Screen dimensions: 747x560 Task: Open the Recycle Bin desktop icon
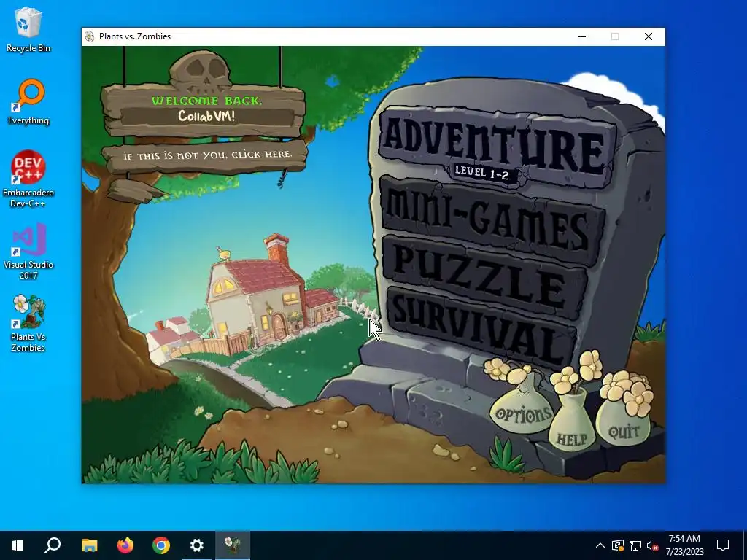tap(28, 29)
